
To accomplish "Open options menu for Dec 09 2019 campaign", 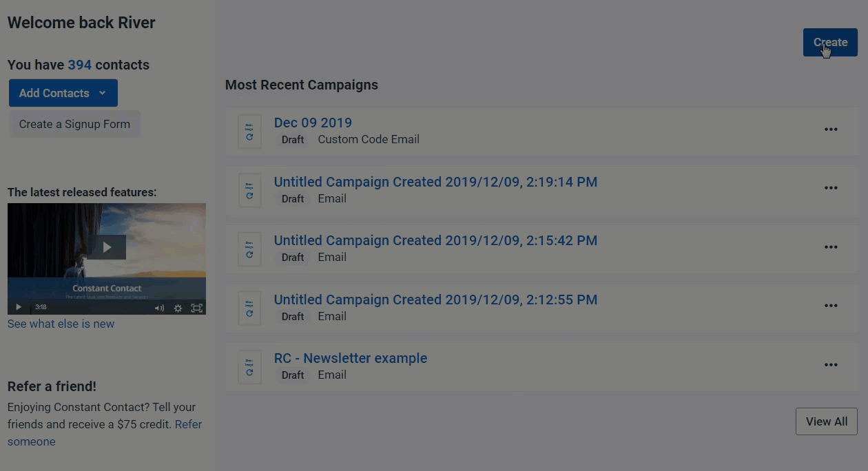I will 831,129.
